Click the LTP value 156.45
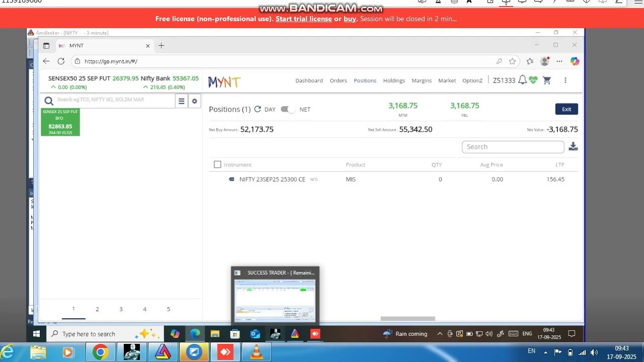The width and height of the screenshot is (644, 362). [x=555, y=179]
